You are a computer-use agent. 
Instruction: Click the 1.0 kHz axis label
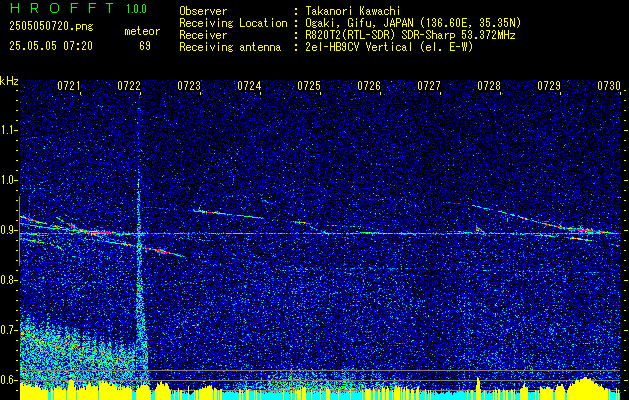pos(8,180)
